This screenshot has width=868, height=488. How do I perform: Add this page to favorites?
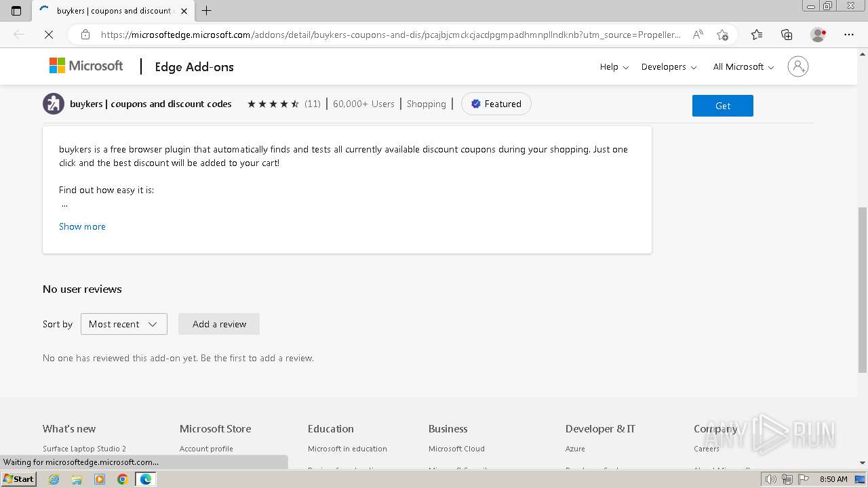click(x=722, y=35)
